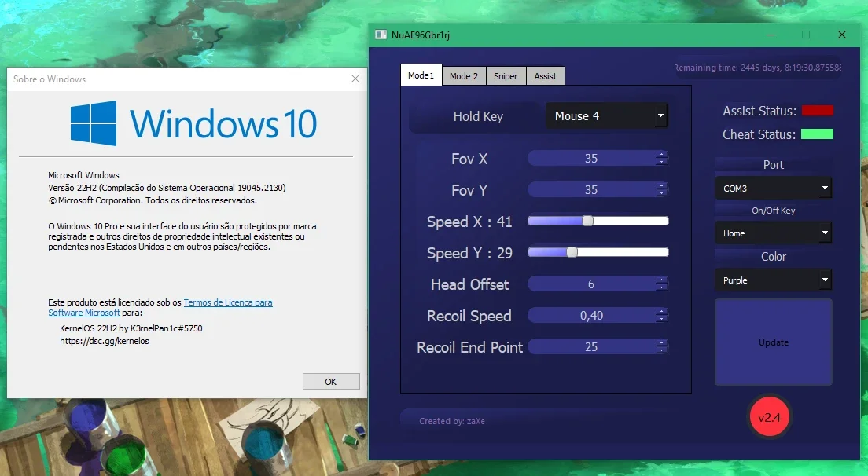Image resolution: width=868 pixels, height=476 pixels.
Task: Click the Update button
Action: click(774, 342)
